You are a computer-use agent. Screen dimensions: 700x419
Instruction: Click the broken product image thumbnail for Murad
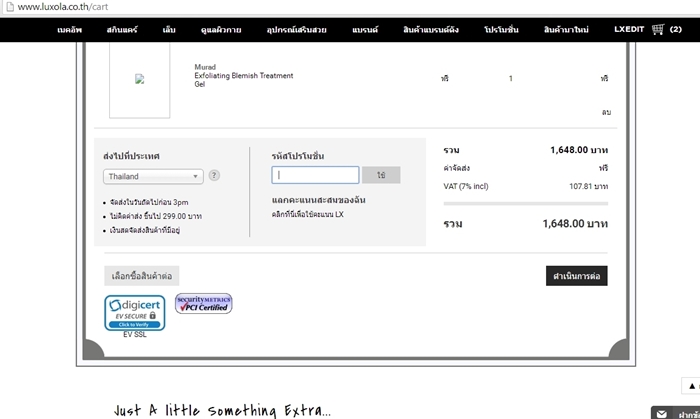[140, 79]
